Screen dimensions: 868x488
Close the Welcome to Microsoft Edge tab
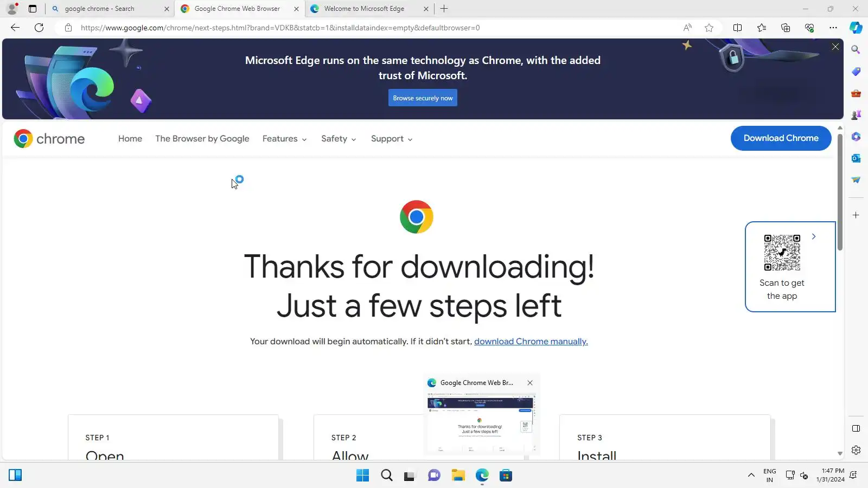[426, 9]
